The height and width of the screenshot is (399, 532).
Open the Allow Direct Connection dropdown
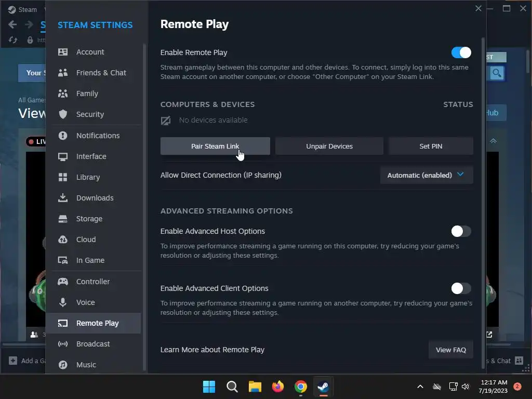click(427, 175)
